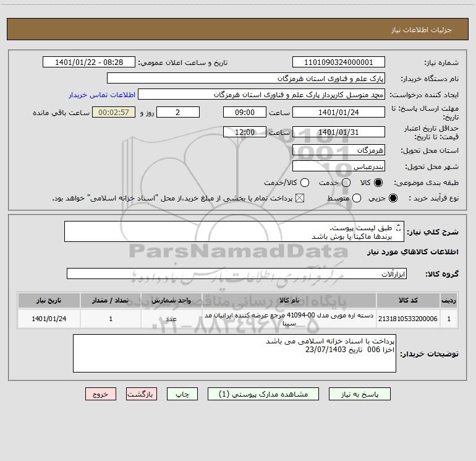Click the 12:00 validity time field
Screen dimensions: 476x461
click(x=245, y=132)
